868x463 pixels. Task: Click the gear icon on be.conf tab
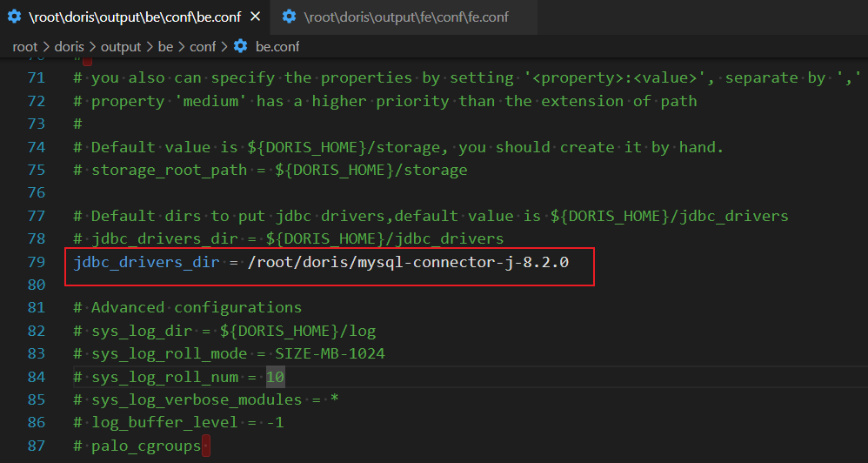pos(14,17)
